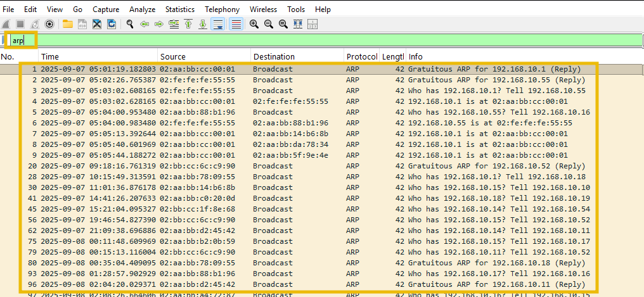
Task: Toggle packet list colorization icon
Action: tap(236, 24)
